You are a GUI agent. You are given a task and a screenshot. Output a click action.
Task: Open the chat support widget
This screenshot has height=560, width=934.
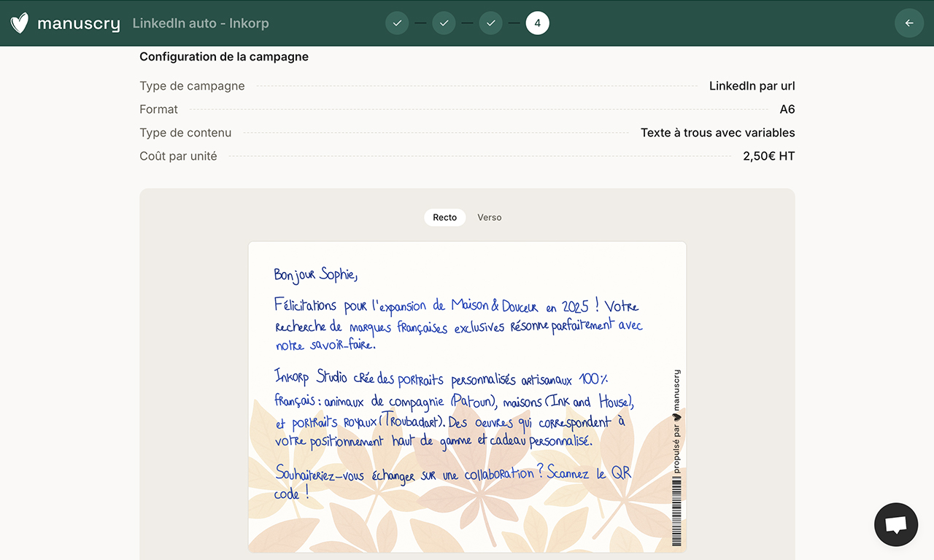click(895, 524)
